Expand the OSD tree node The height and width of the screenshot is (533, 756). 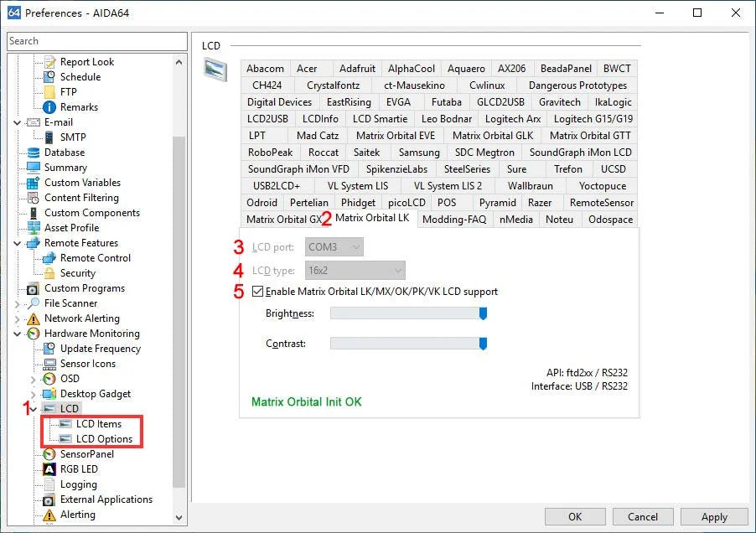34,380
